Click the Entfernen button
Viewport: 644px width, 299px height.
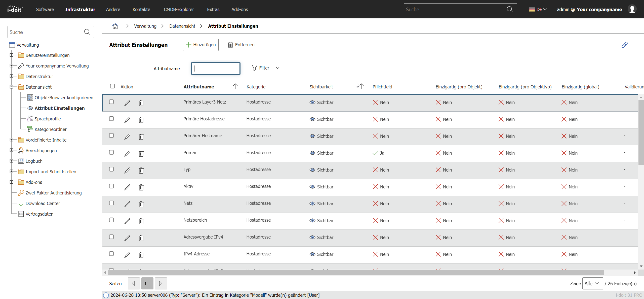click(241, 45)
